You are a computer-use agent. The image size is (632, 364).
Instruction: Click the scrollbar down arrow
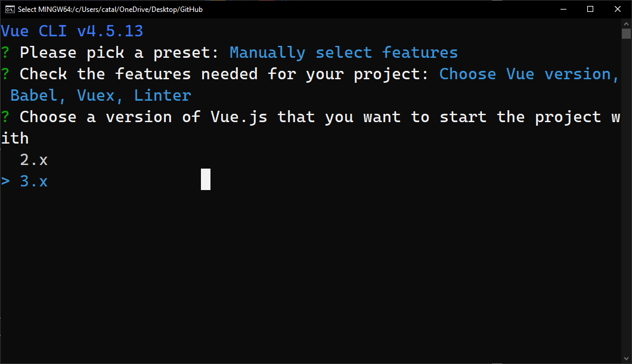(x=626, y=359)
